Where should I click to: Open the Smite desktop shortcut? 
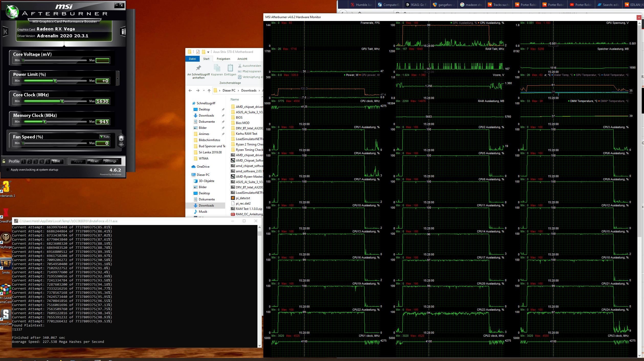pyautogui.click(x=6, y=265)
